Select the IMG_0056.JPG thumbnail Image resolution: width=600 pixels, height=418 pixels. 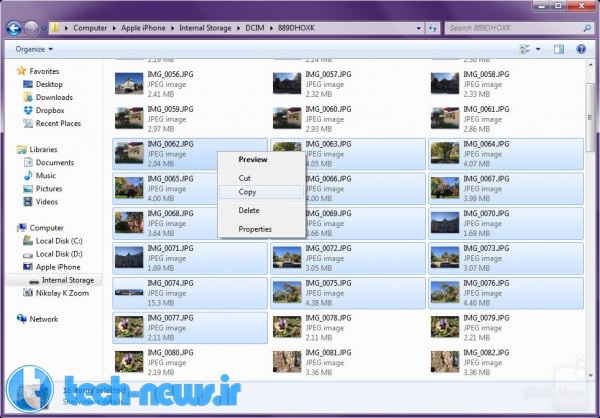click(129, 84)
